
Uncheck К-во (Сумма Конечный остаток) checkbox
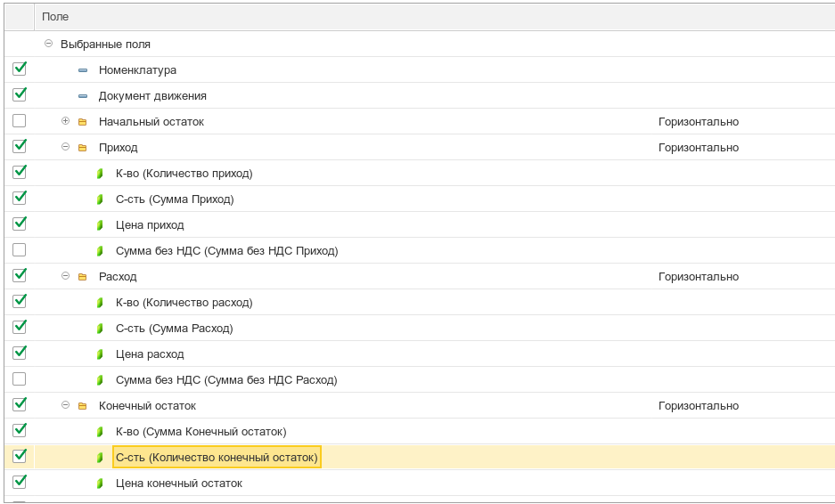coord(20,431)
